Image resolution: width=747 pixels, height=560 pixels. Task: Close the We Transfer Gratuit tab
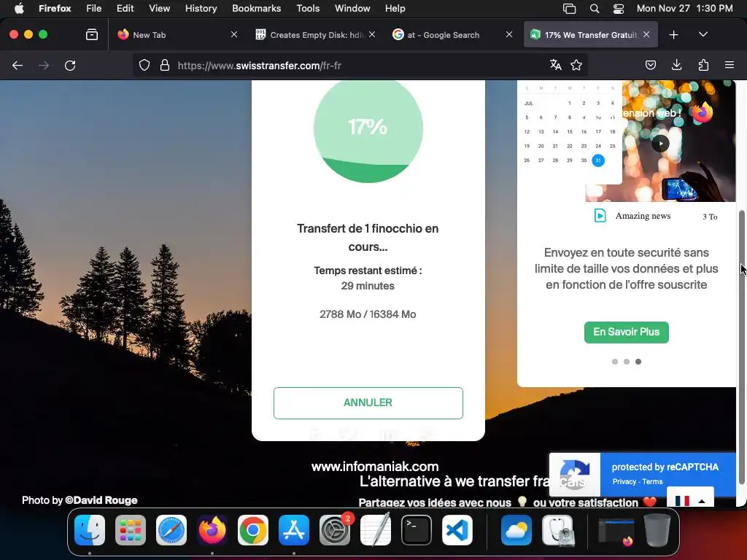(x=646, y=34)
